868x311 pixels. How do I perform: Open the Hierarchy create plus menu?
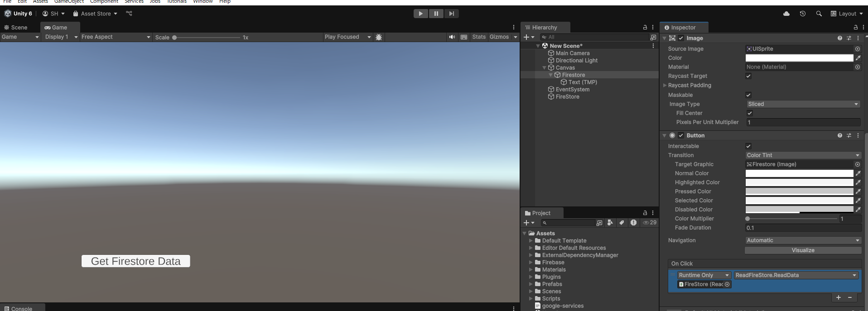(529, 37)
